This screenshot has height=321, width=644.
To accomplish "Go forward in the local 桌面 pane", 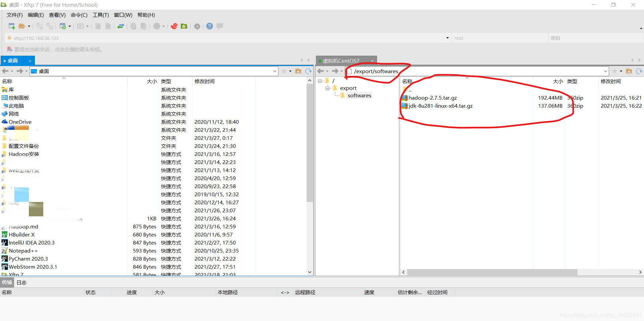I will (20, 71).
